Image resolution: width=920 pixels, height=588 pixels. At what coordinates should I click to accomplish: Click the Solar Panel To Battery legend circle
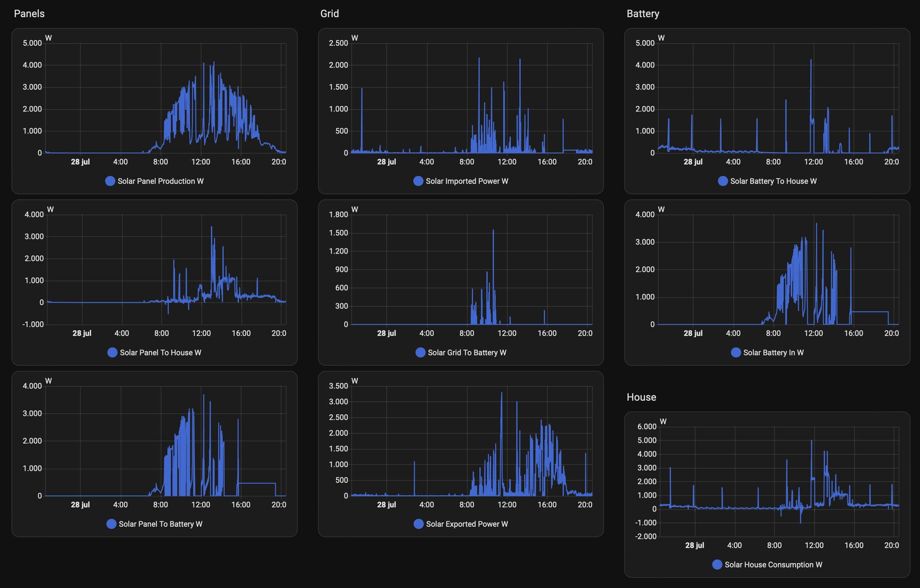112,524
